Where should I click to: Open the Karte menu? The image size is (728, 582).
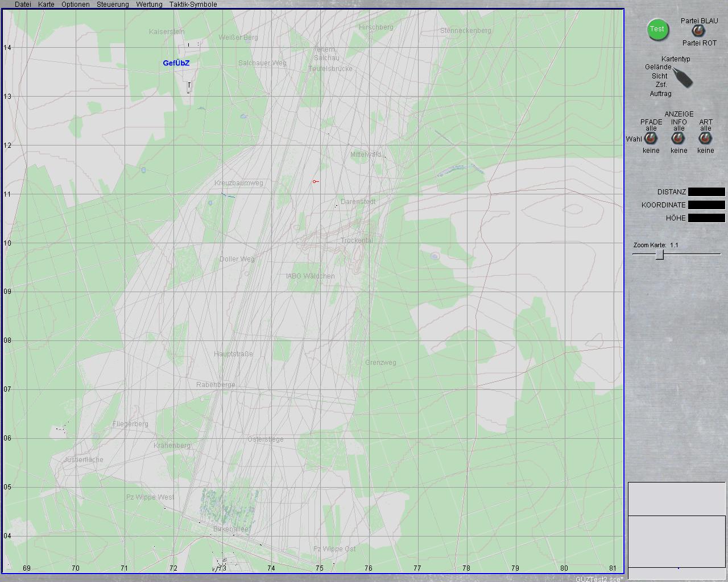pos(46,5)
